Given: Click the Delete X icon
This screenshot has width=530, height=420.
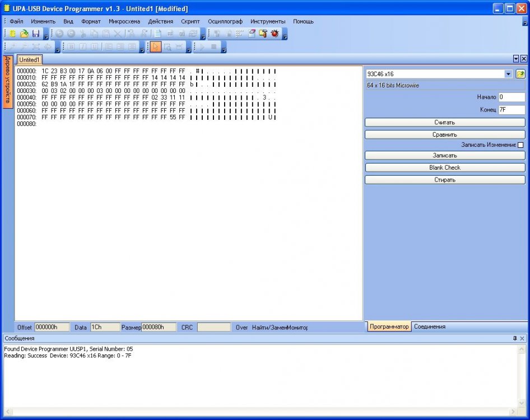Looking at the screenshot, I should [x=117, y=34].
